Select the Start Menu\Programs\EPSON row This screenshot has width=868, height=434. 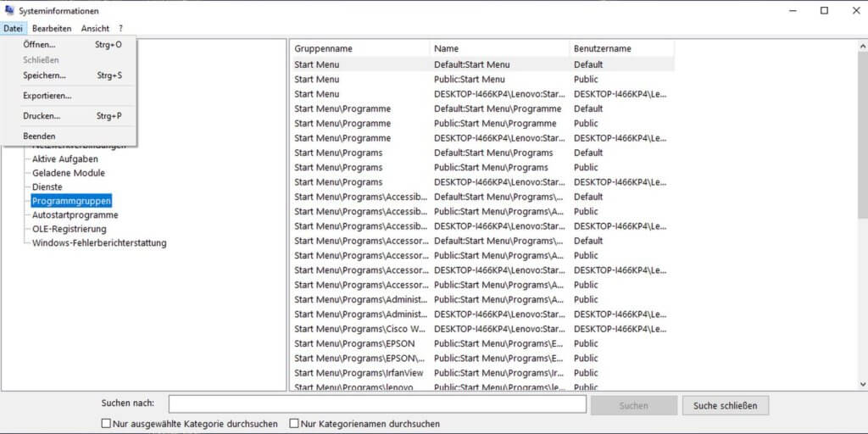coord(482,343)
